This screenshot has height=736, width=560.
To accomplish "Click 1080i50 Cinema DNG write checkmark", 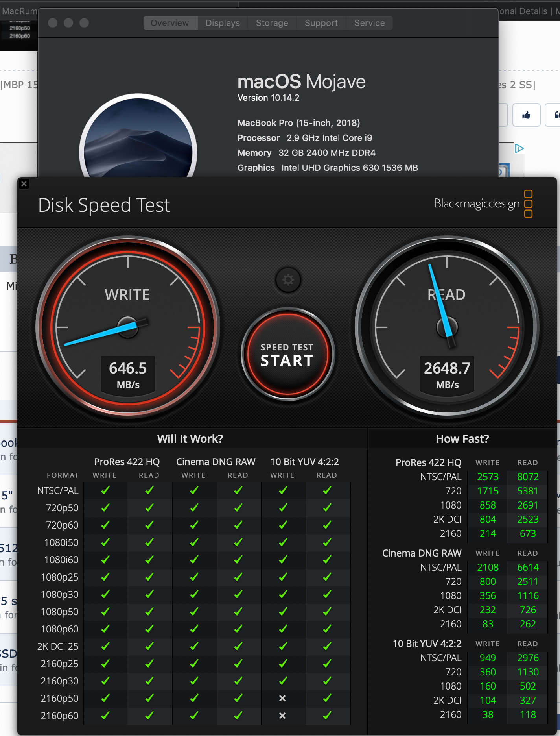I will click(194, 542).
